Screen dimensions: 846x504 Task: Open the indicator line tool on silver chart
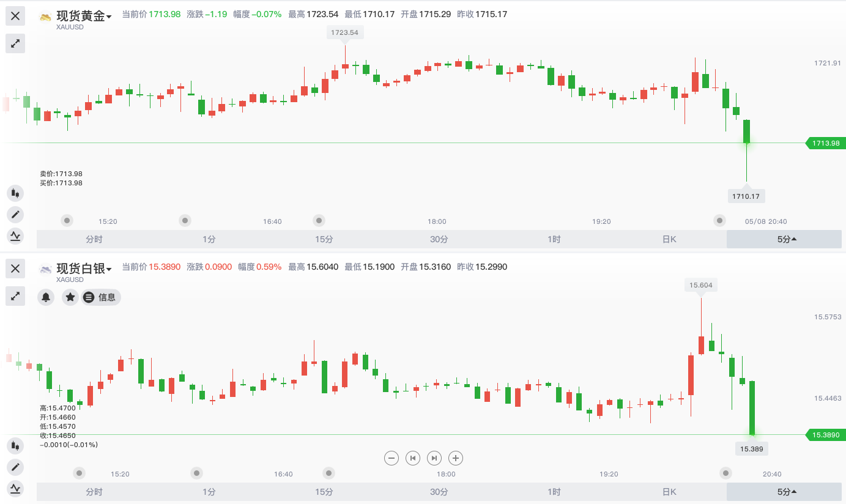tap(15, 488)
